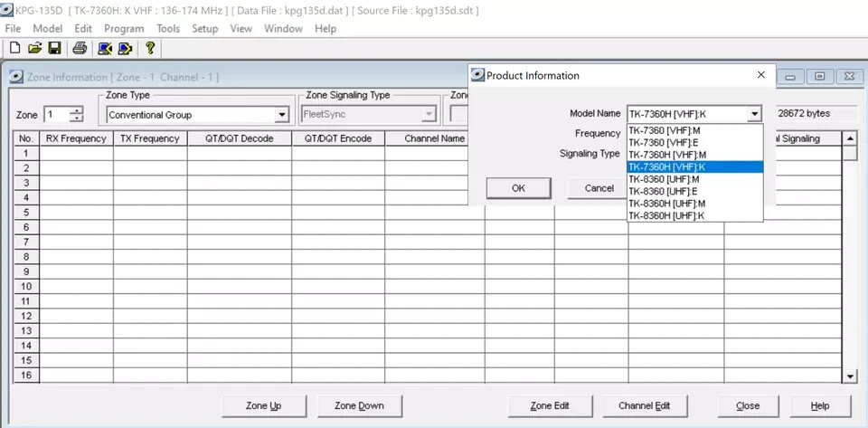Click the Read data from radio icon
The width and height of the screenshot is (868, 428).
tap(105, 48)
